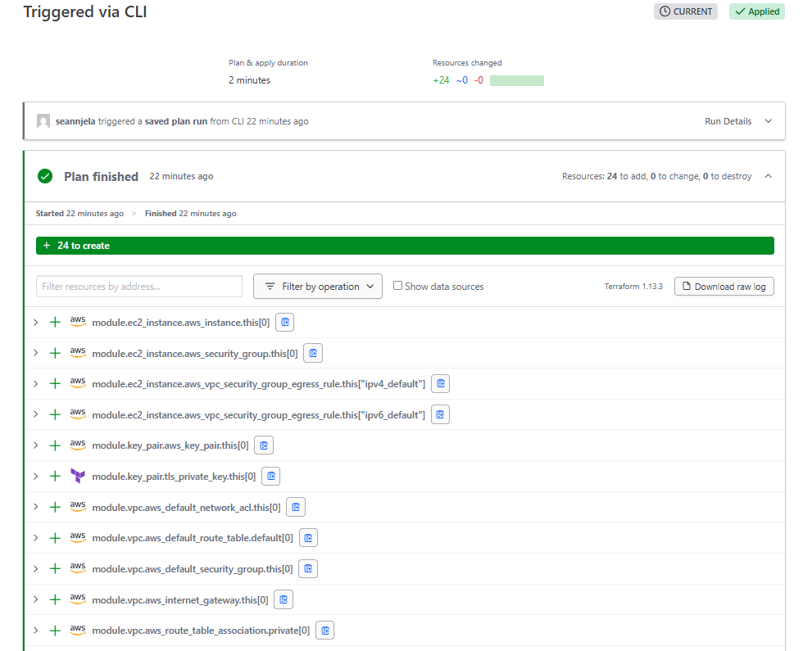This screenshot has width=812, height=651.
Task: Open the Filter by operation dropdown
Action: [318, 287]
